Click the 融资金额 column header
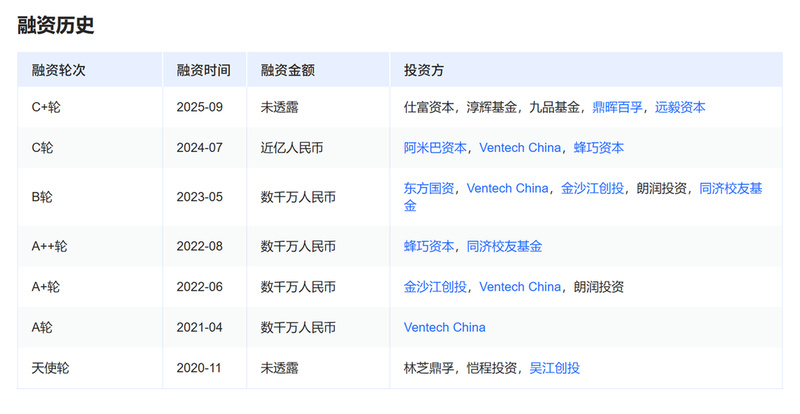 288,71
